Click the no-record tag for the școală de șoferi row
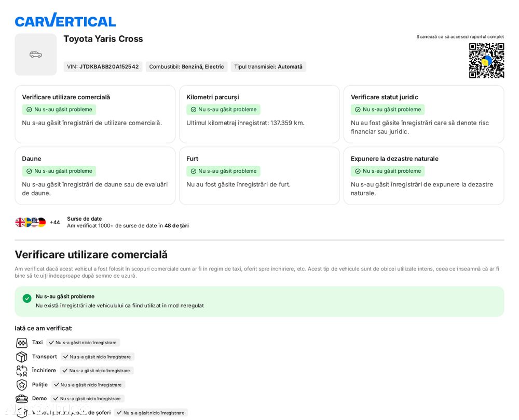 (151, 413)
